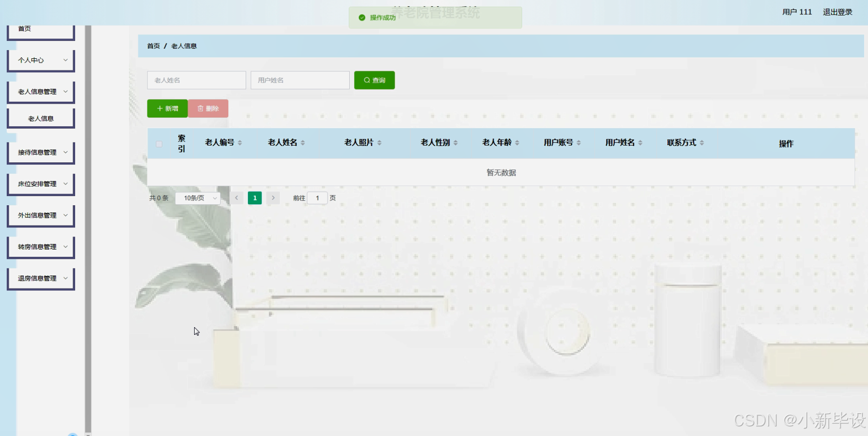Viewport: 868px width, 436px height.
Task: Click the 退出登录 link
Action: (837, 12)
